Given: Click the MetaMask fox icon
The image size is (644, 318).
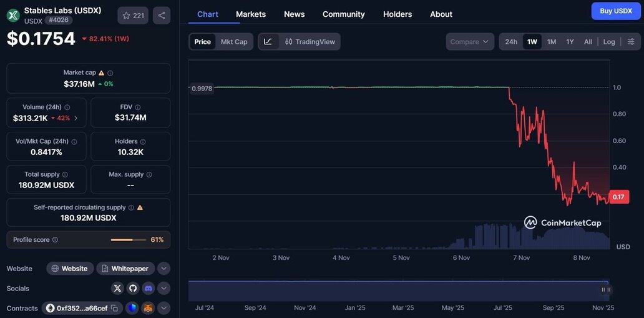Looking at the screenshot, I should [x=148, y=308].
